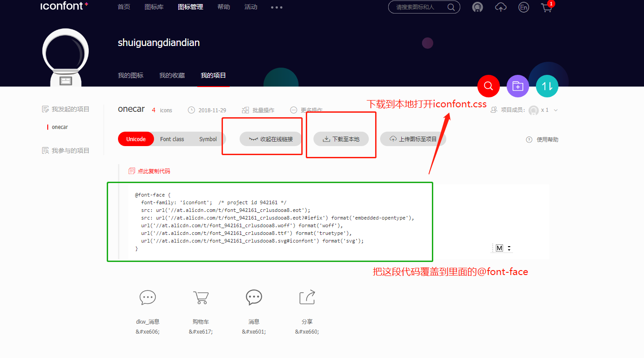Select the Font class mode

point(172,139)
